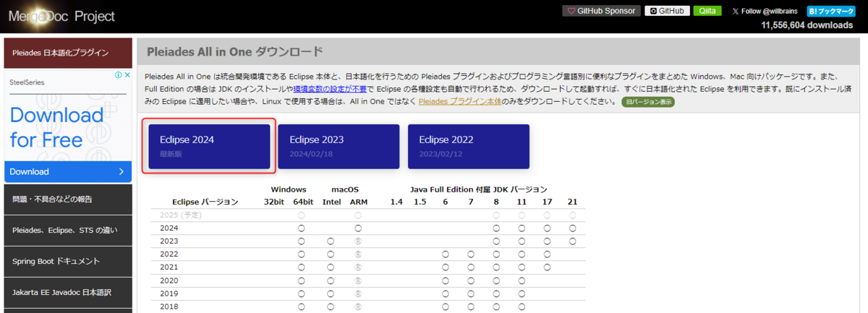Open the Eclipse 2022 download tile
The height and width of the screenshot is (313, 868).
[469, 146]
